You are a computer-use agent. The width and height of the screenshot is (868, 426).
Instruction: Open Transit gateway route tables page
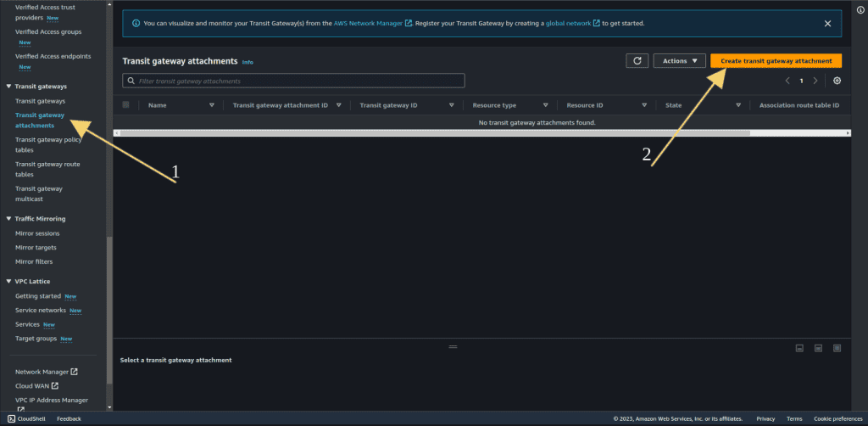pyautogui.click(x=47, y=169)
